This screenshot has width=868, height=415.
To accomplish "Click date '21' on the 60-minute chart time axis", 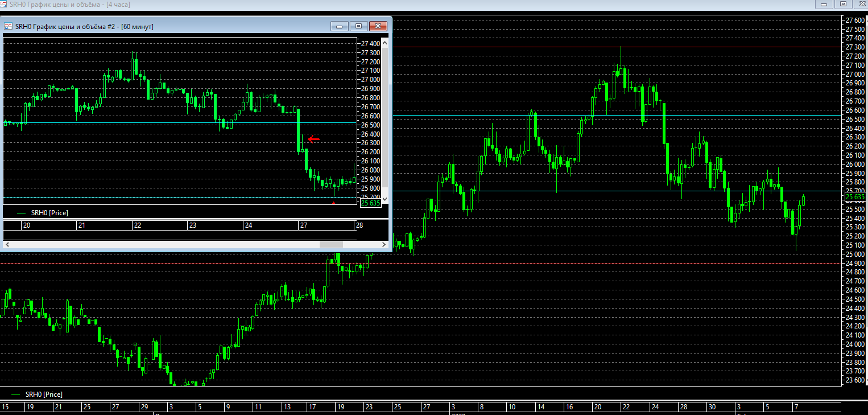I will pyautogui.click(x=82, y=225).
